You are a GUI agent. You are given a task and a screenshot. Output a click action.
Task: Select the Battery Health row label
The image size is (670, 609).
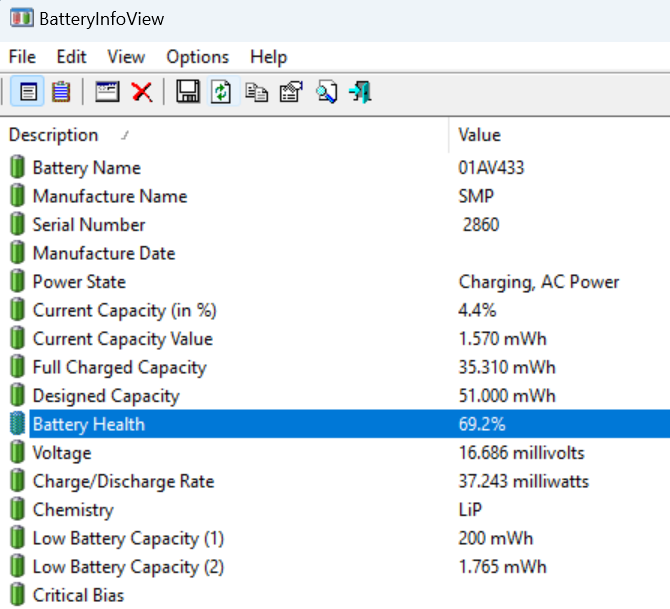click(89, 424)
